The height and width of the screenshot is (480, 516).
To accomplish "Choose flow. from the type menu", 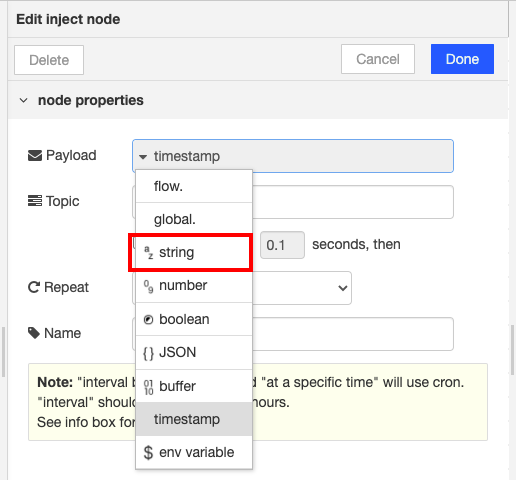I will coord(194,186).
